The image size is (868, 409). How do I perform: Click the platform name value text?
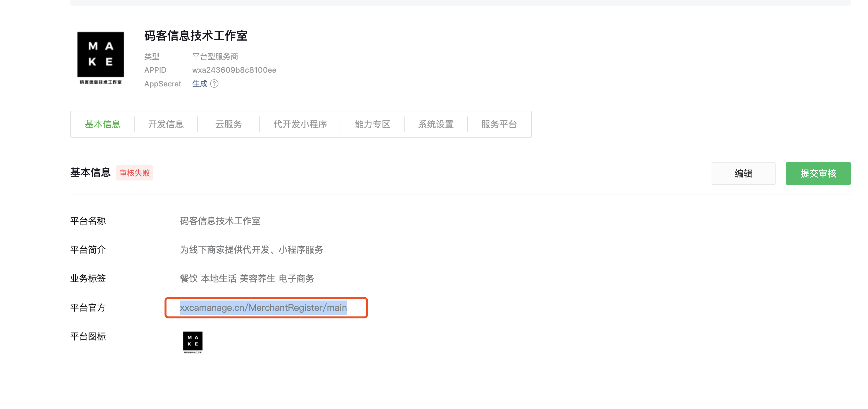click(x=220, y=221)
